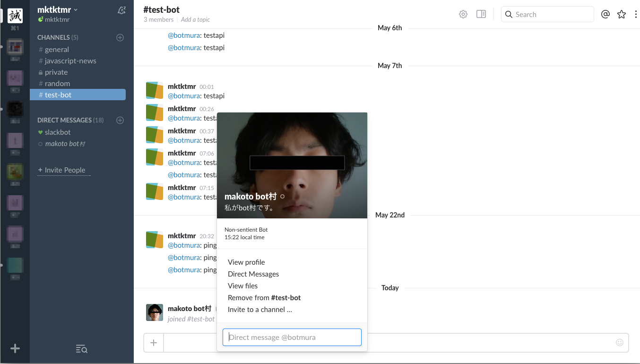Image resolution: width=640 pixels, height=364 pixels.
Task: Open more items vertical dots menu
Action: pos(636,14)
